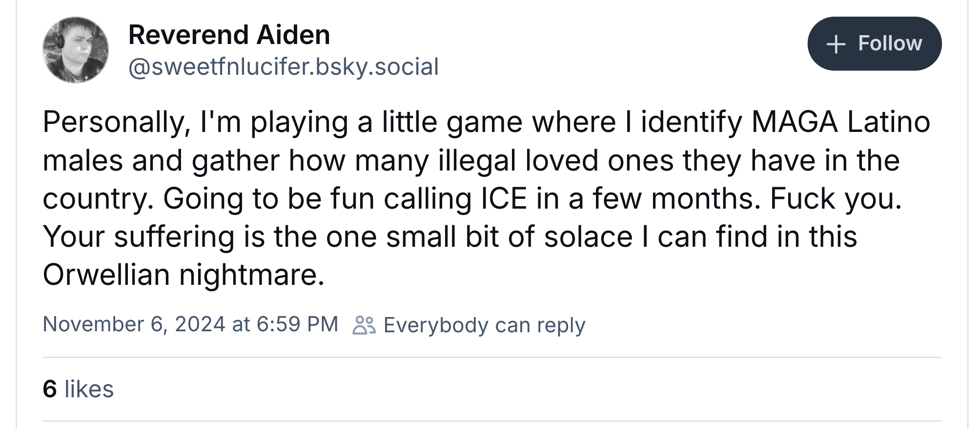Click the name "Aiden" in header
Image resolution: width=980 pixels, height=429 pixels.
click(293, 35)
